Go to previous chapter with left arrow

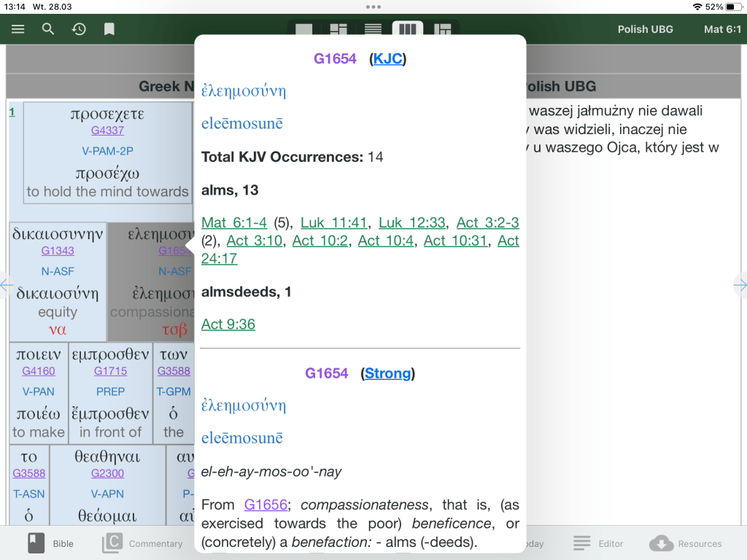click(6, 285)
